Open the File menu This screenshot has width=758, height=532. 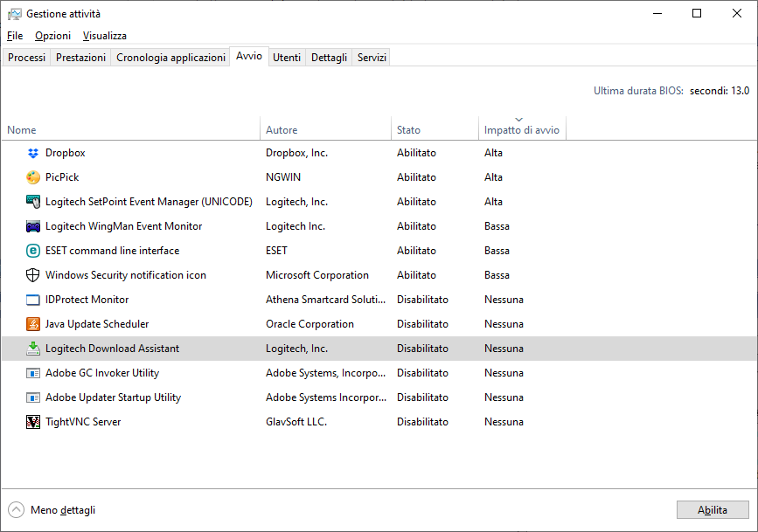(15, 36)
